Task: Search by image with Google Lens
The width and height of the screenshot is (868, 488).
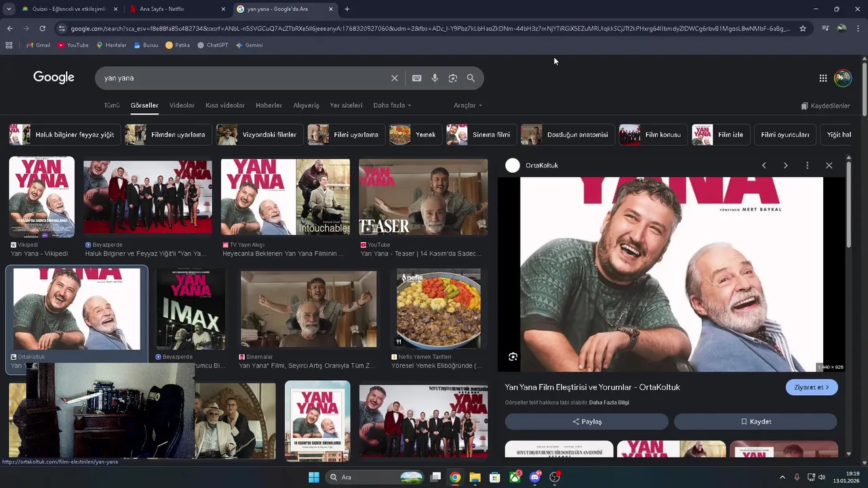Action: (x=453, y=78)
